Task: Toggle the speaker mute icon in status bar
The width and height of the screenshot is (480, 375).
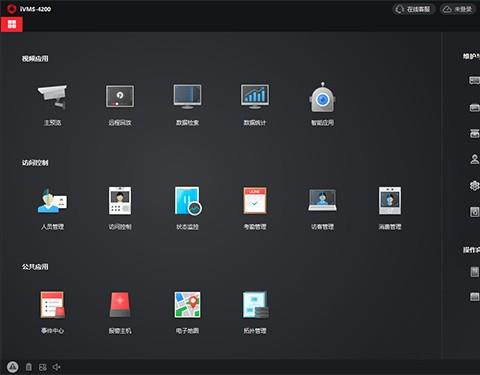Action: coord(56,367)
